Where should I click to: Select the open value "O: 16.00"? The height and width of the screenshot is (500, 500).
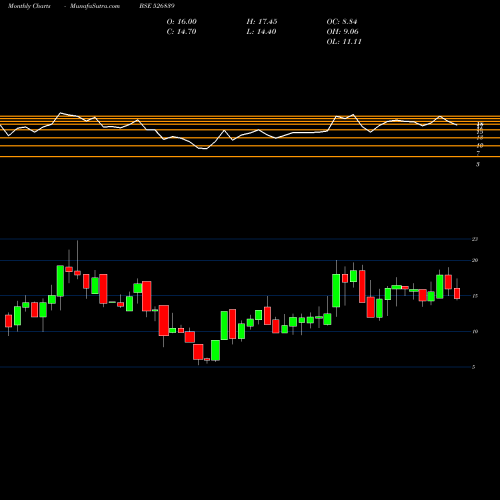[x=182, y=22]
